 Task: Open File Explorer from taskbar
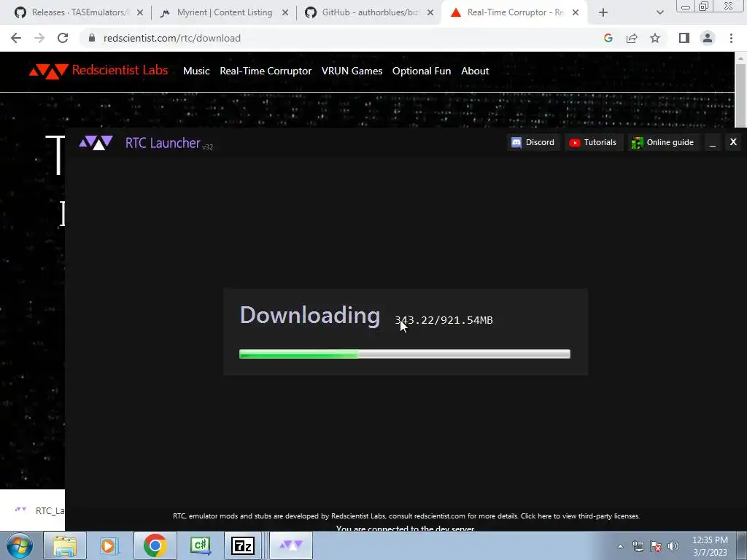[x=65, y=545]
